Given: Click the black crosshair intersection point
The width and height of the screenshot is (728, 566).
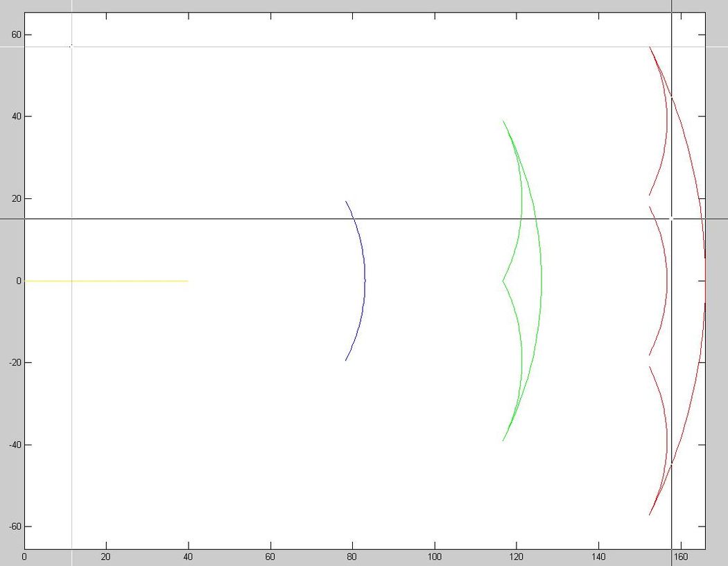Looking at the screenshot, I should pos(671,218).
